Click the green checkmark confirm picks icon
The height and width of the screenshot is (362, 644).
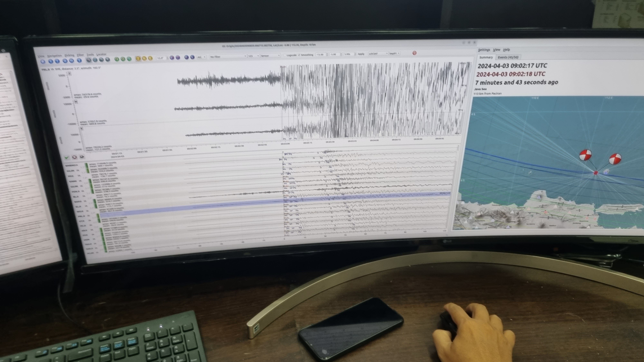tap(67, 158)
